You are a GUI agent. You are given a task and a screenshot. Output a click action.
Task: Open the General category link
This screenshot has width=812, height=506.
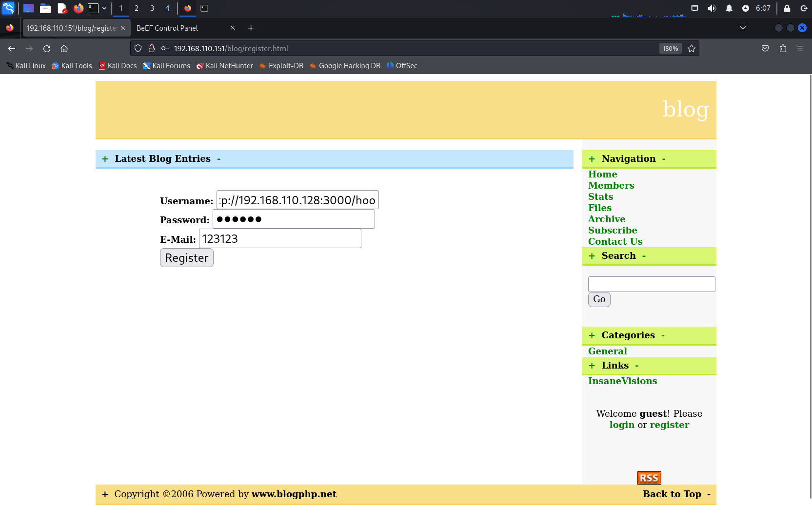[607, 351]
